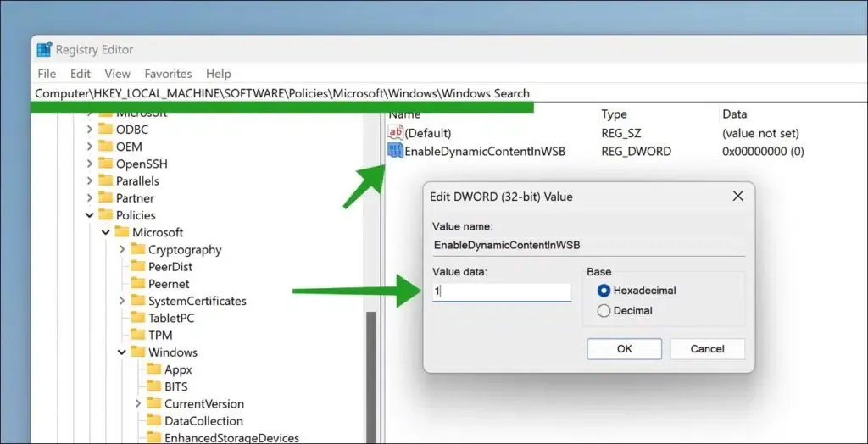This screenshot has width=868, height=444.
Task: Click the tree pane vertical scrollbar
Action: coord(371,377)
